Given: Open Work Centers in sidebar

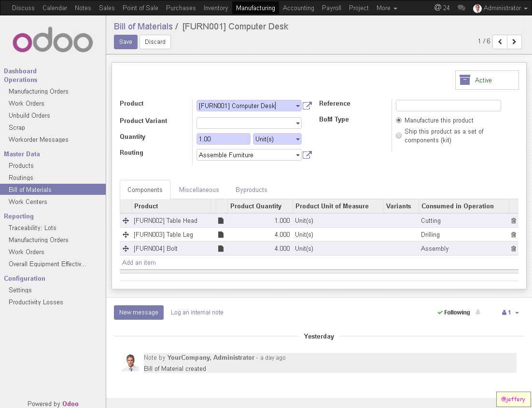Looking at the screenshot, I should (28, 202).
